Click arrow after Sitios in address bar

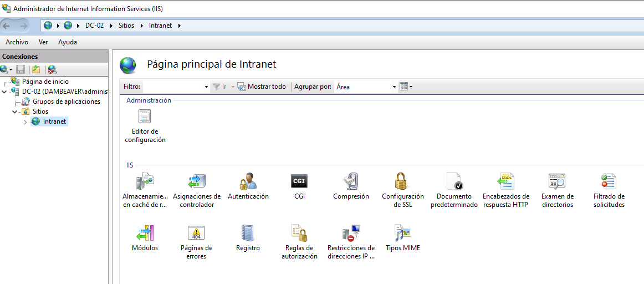click(x=142, y=26)
